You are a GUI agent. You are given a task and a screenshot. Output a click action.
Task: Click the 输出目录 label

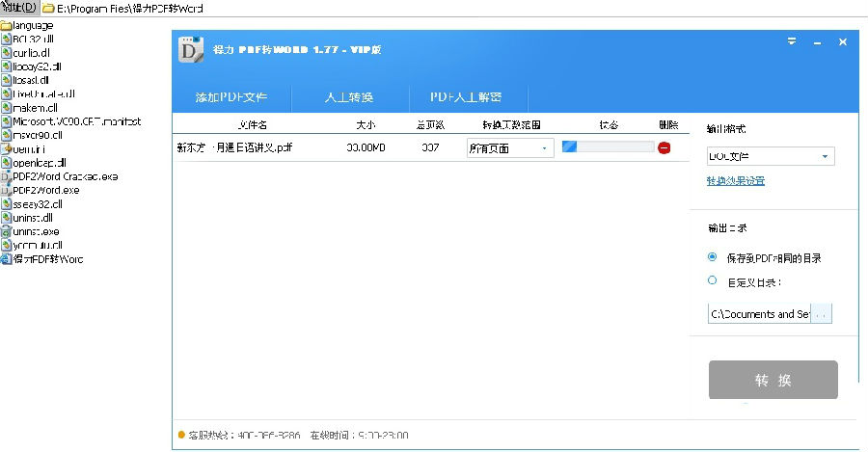coord(727,228)
